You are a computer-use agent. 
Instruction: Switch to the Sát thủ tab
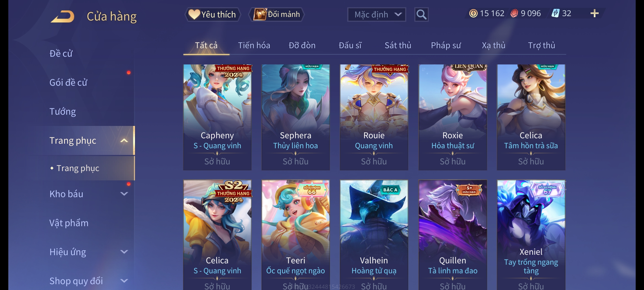(x=398, y=45)
